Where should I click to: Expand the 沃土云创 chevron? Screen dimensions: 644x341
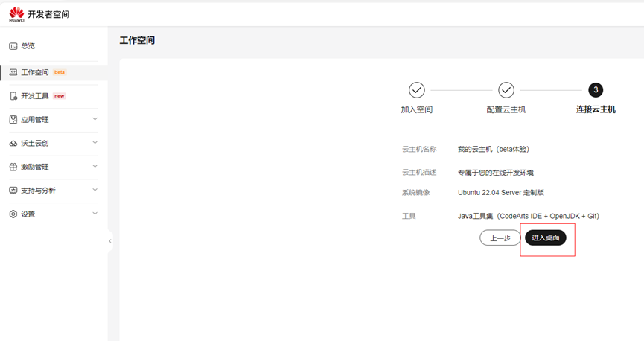tap(95, 143)
